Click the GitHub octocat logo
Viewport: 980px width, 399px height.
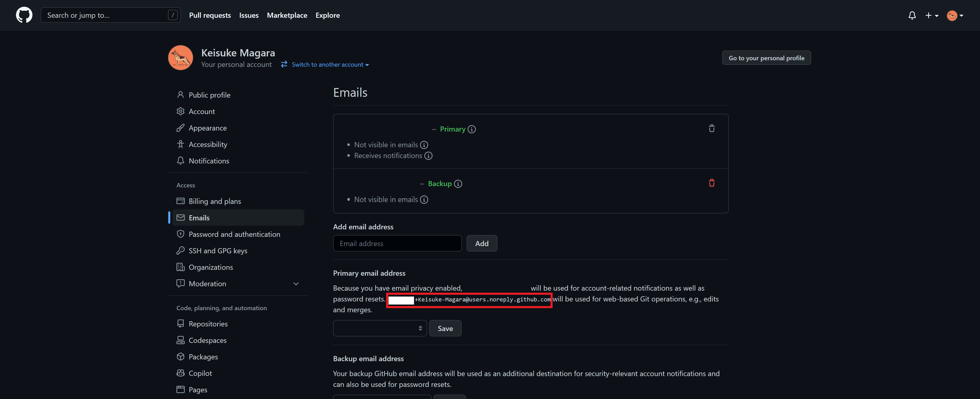[24, 15]
